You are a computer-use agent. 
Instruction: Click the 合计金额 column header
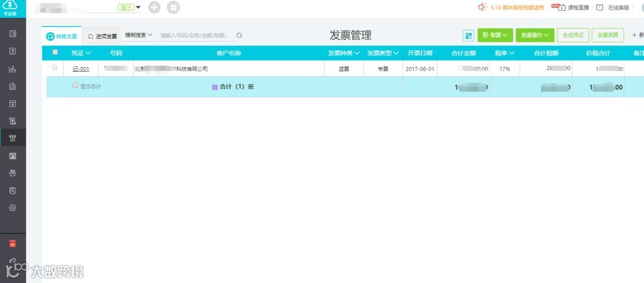pos(463,53)
